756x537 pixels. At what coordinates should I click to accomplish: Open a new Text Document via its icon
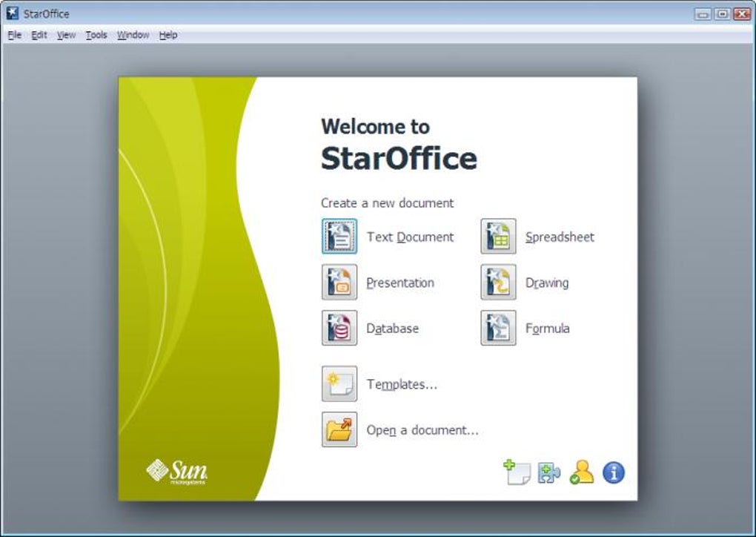(x=339, y=237)
